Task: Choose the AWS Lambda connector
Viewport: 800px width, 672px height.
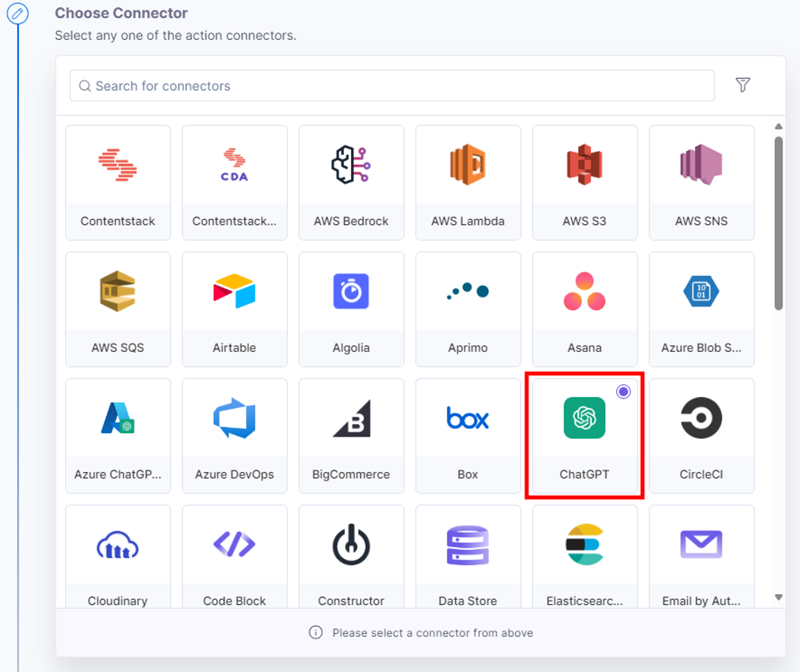Action: point(468,182)
